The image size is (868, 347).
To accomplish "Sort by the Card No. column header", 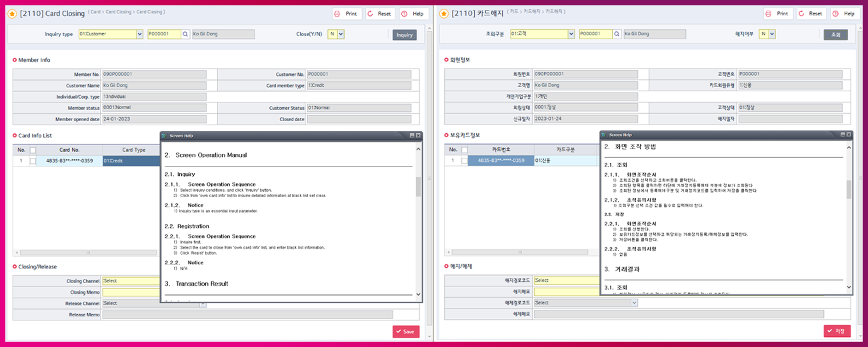I will tap(69, 150).
